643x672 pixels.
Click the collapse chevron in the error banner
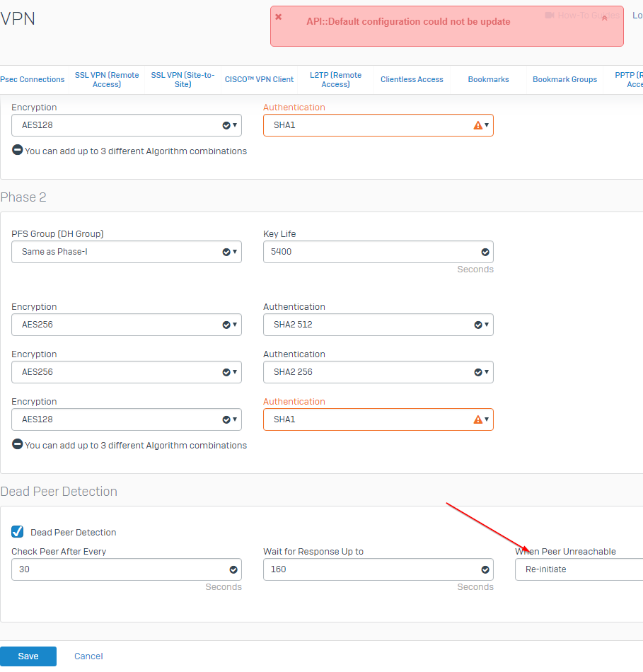pyautogui.click(x=604, y=19)
